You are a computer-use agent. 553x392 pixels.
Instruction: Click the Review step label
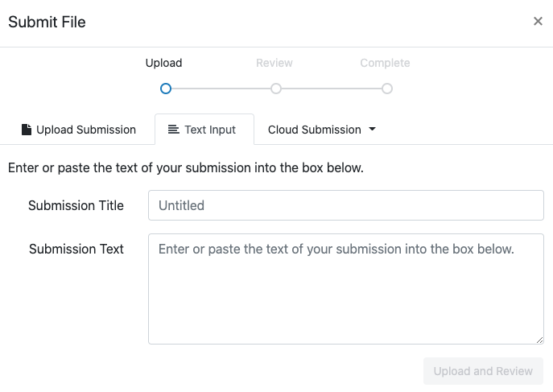[274, 63]
